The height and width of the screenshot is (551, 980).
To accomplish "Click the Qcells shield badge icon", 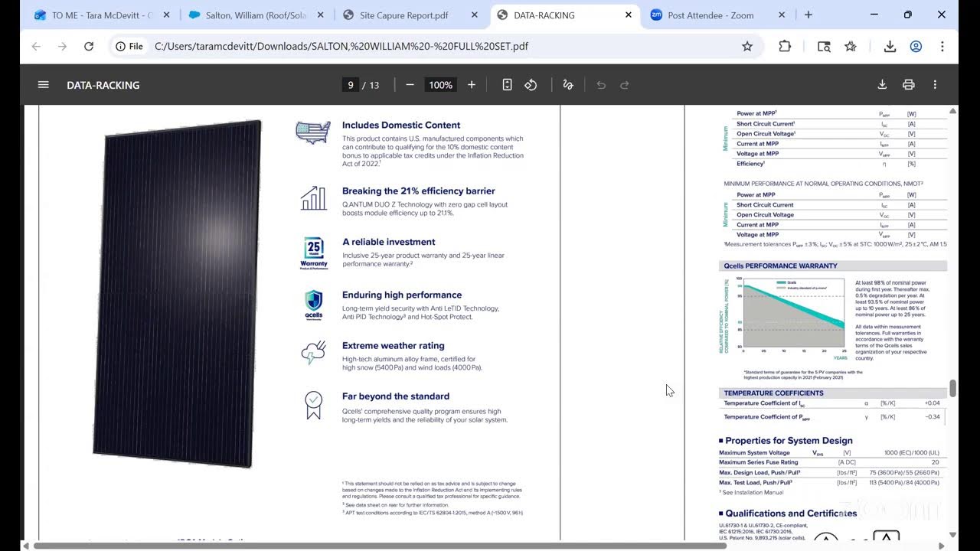I will (x=314, y=305).
